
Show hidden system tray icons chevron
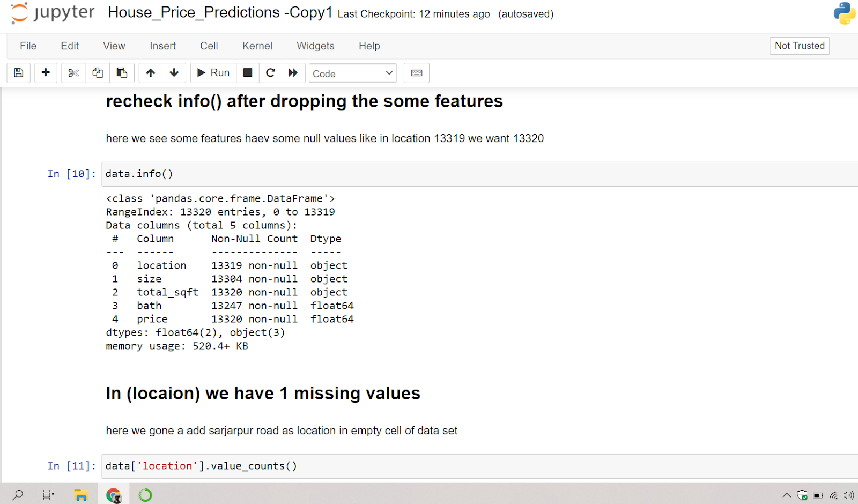point(787,495)
